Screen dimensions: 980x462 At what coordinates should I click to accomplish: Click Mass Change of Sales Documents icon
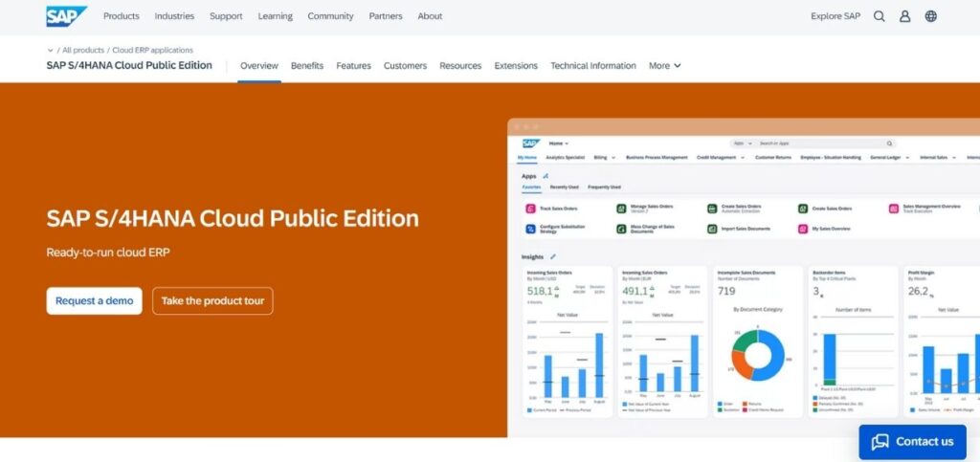pos(620,230)
